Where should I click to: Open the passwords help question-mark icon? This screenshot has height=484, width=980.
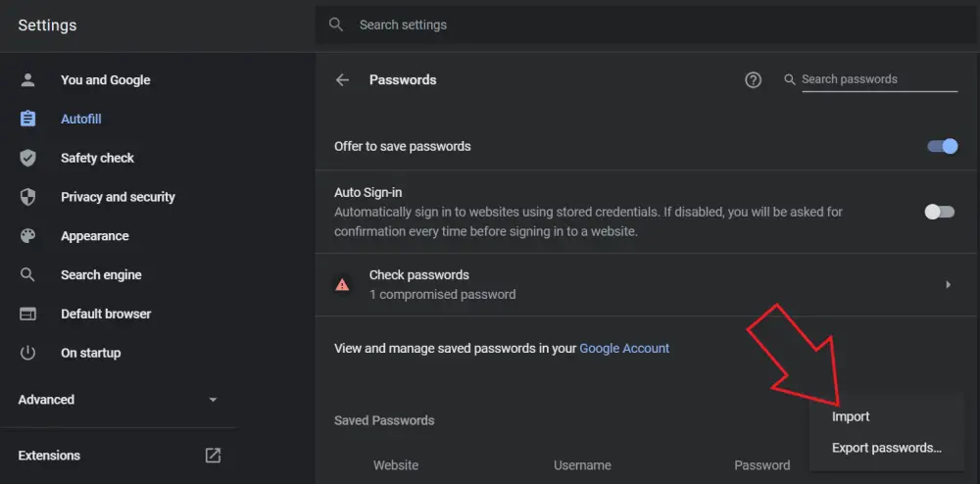pos(753,80)
